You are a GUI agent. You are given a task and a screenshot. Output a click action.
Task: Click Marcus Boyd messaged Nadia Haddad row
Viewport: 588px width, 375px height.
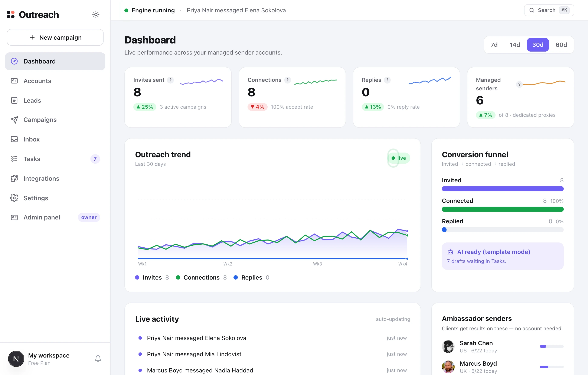pos(272,370)
